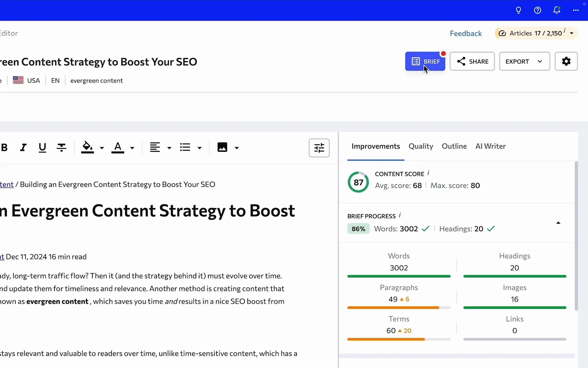The height and width of the screenshot is (368, 588).
Task: Open the editor customization sliders panel
Action: (319, 148)
